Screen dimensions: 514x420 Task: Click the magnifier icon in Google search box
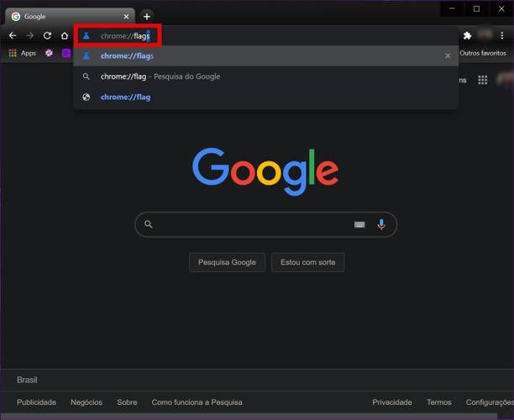149,224
